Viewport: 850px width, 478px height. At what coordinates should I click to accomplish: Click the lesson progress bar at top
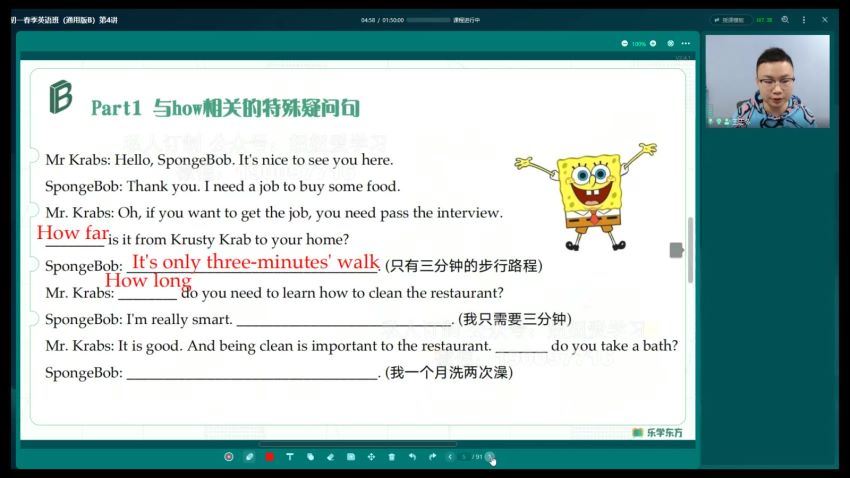point(428,20)
